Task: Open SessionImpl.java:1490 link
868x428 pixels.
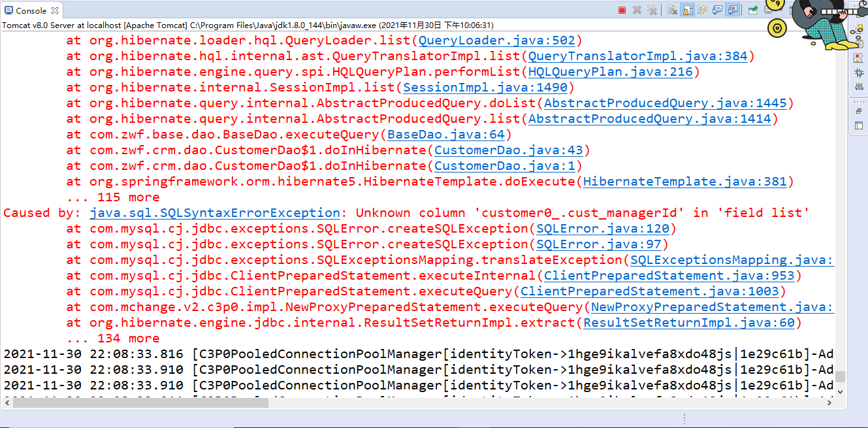Action: (x=485, y=88)
